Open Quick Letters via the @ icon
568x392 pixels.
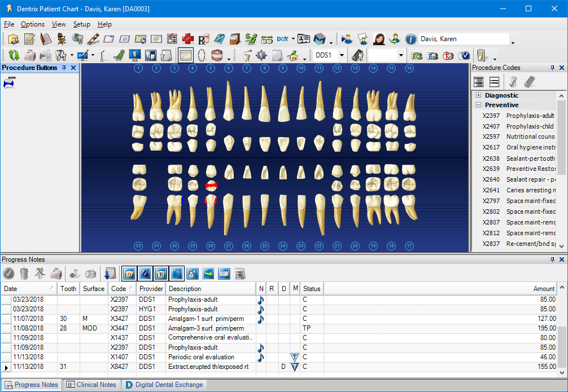pyautogui.click(x=156, y=39)
